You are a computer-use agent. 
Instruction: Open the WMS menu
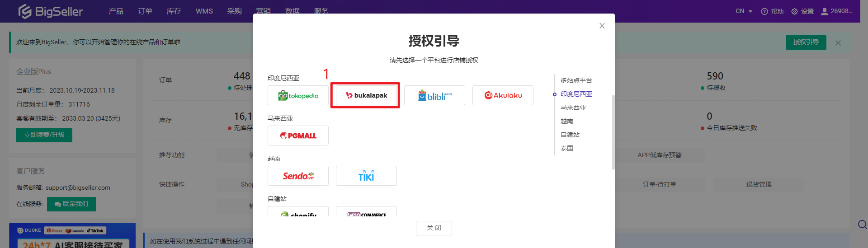(x=204, y=11)
